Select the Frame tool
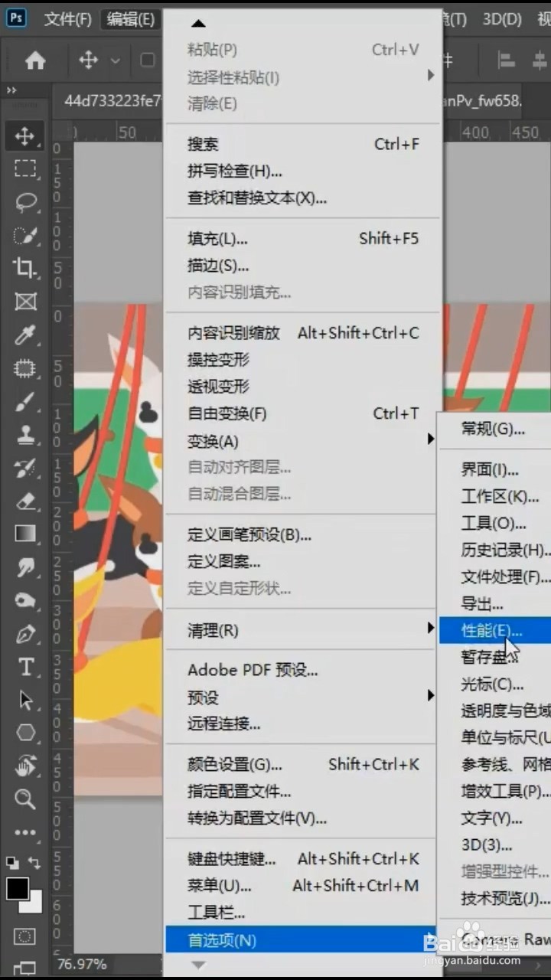Screen dimensions: 551x980 click(25, 301)
